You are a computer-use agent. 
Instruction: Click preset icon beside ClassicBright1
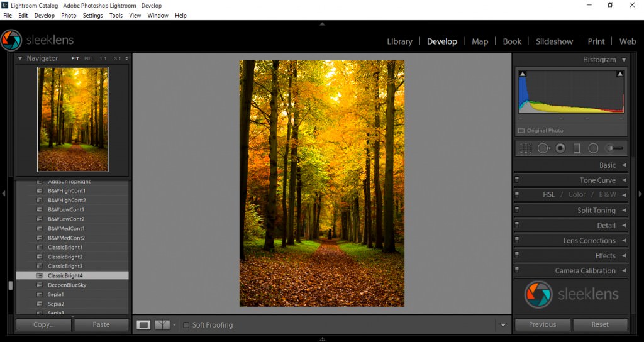point(40,247)
